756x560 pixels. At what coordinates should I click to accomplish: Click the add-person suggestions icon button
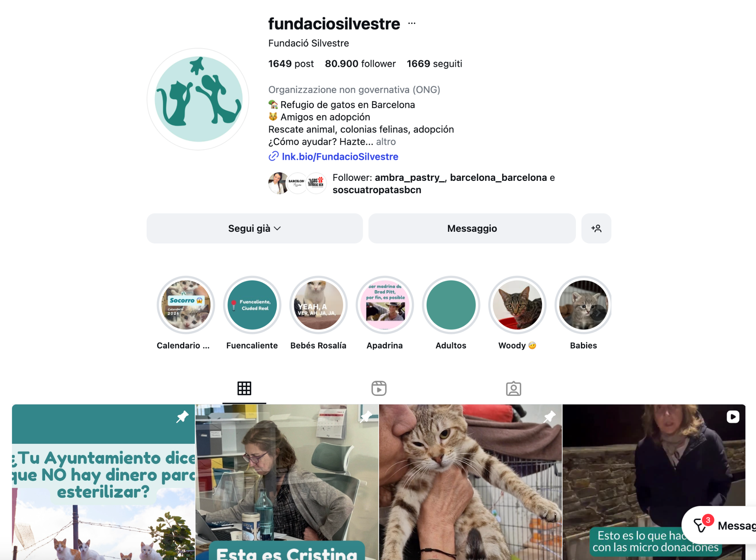596,228
